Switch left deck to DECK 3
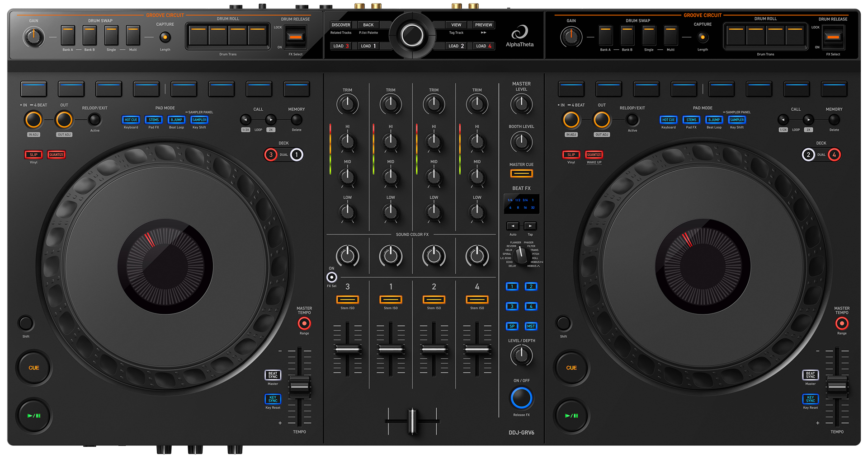This screenshot has height=458, width=868. tap(271, 154)
